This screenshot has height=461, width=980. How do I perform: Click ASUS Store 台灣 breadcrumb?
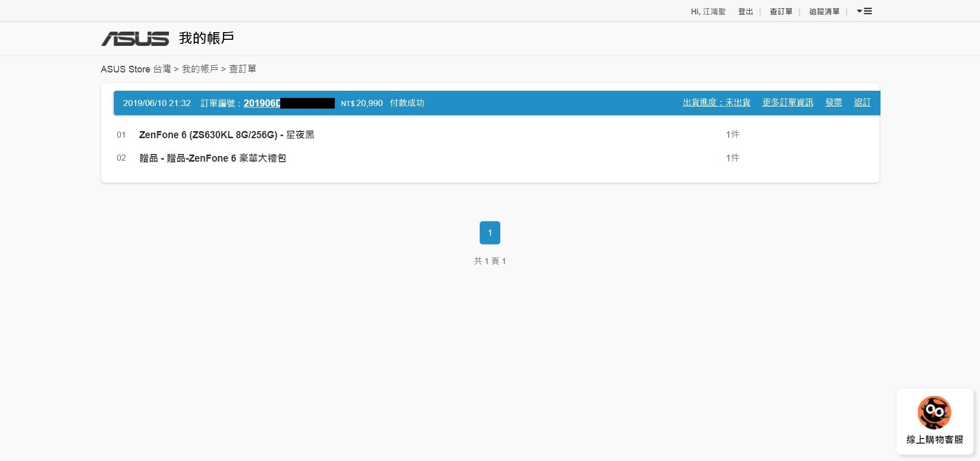point(136,69)
